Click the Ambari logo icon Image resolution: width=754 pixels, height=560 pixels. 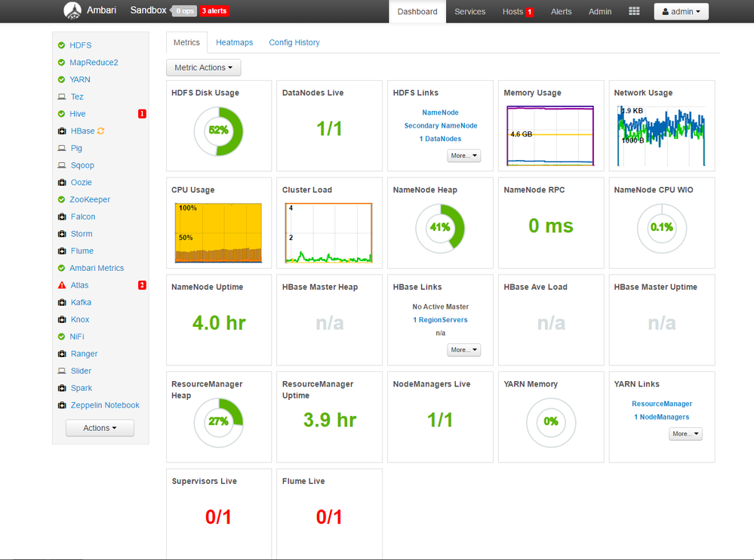72,11
